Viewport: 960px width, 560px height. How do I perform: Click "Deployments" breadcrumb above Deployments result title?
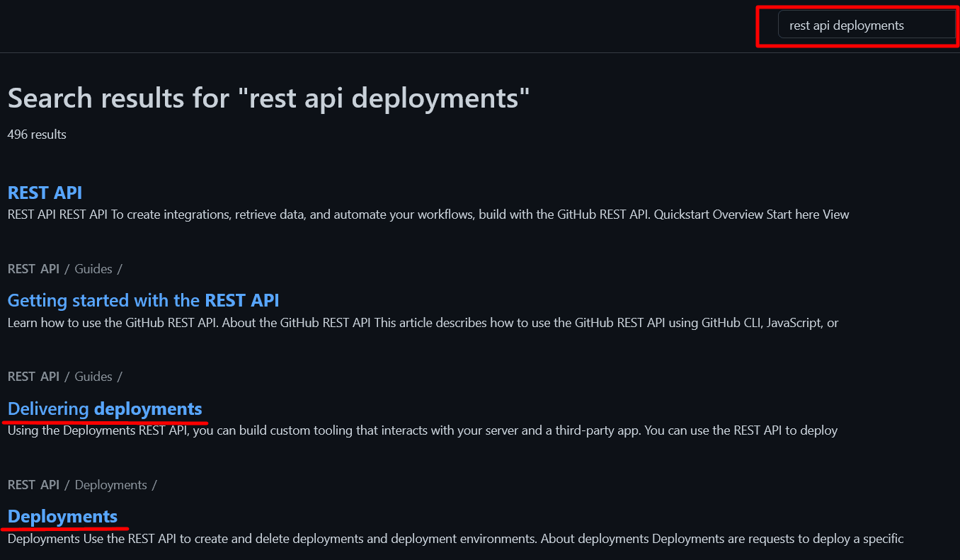(111, 484)
